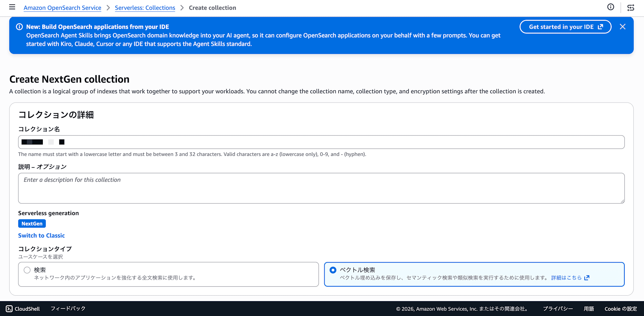The width and height of the screenshot is (644, 316).
Task: Open the info panel icon
Action: coord(611,7)
